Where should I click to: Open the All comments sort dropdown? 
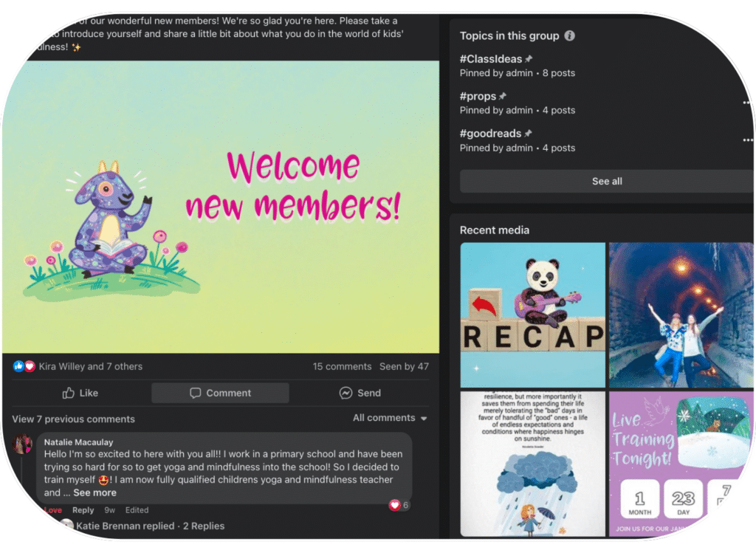coord(390,418)
